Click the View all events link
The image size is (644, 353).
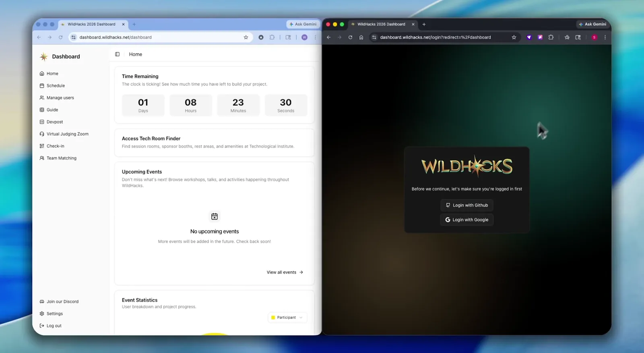tap(285, 272)
